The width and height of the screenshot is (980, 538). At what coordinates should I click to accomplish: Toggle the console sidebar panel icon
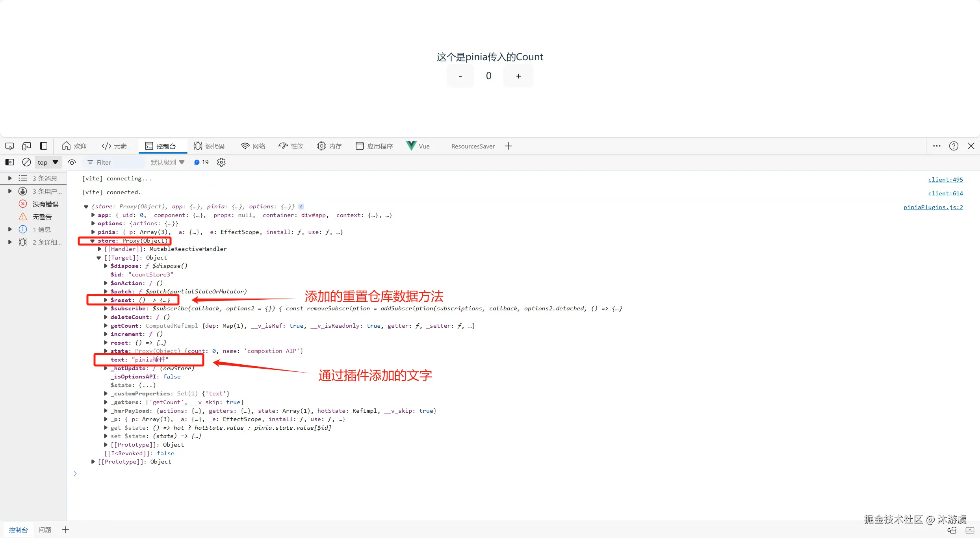[9, 162]
